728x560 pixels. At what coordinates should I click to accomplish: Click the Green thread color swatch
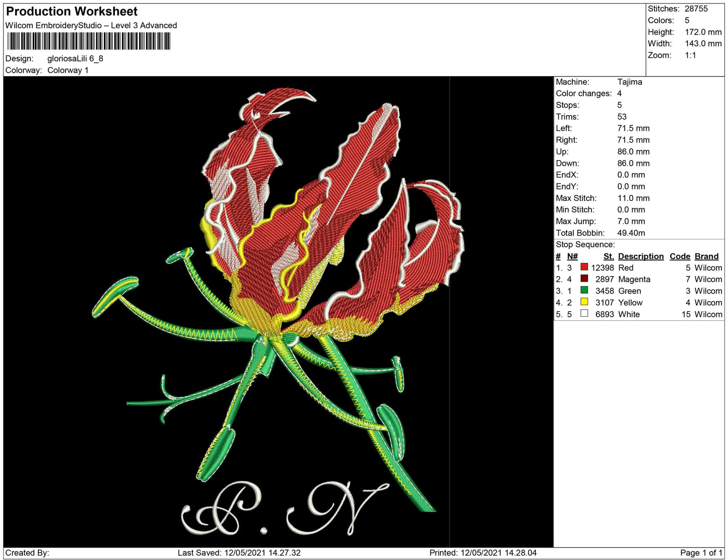(x=585, y=291)
